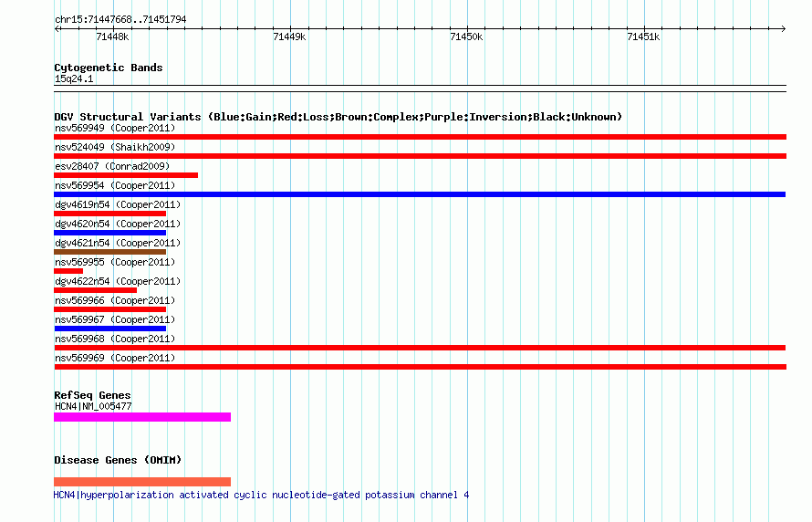Click the DGV Structural Variants track title
Viewport: 812px width, 522px height.
[x=338, y=117]
